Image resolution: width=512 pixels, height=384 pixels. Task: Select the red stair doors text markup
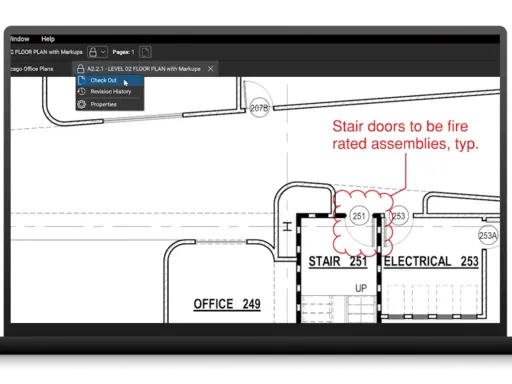click(x=405, y=135)
